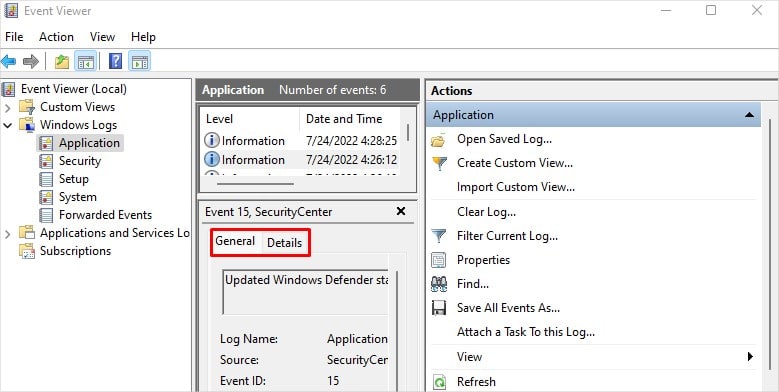Click the Back arrow toolbar icon
The image size is (779, 392).
coord(8,62)
